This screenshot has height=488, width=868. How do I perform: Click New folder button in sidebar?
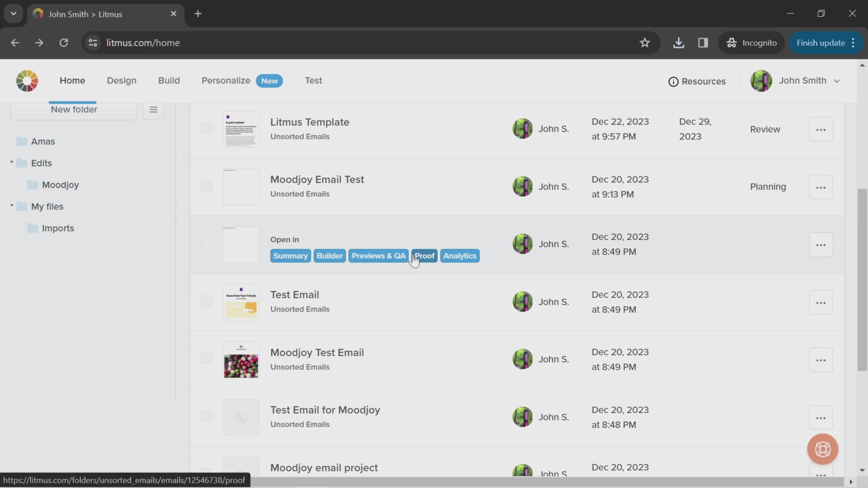74,109
